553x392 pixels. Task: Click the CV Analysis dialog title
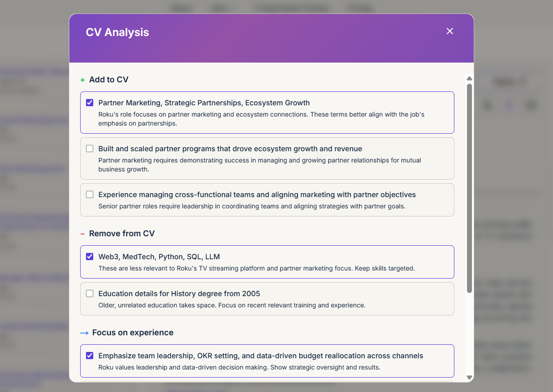click(x=117, y=32)
